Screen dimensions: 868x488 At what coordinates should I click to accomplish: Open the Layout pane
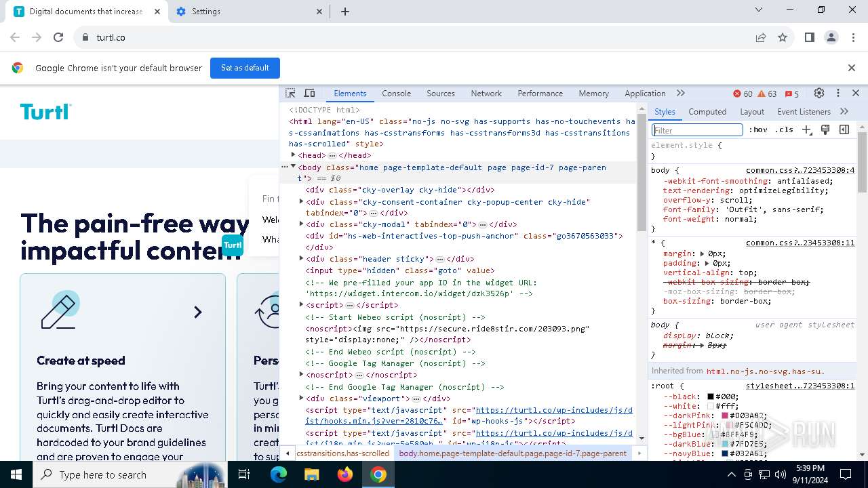tap(752, 112)
